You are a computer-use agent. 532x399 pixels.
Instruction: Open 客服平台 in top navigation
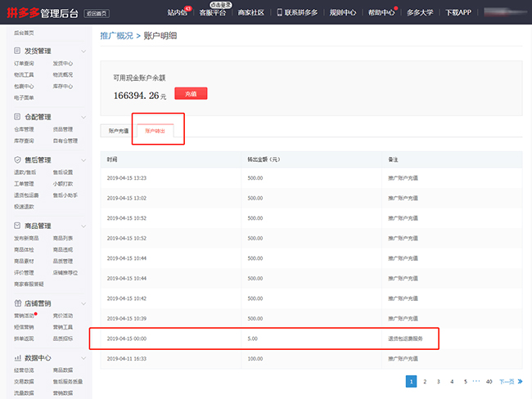(x=213, y=12)
